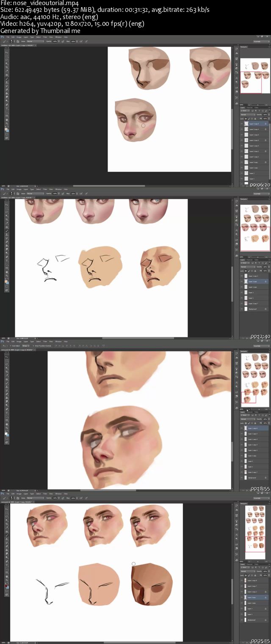Filter layers by type (T) in the 00:06:20 frame
Image resolution: width=271 pixels, height=644 pixels.
point(259,111)
